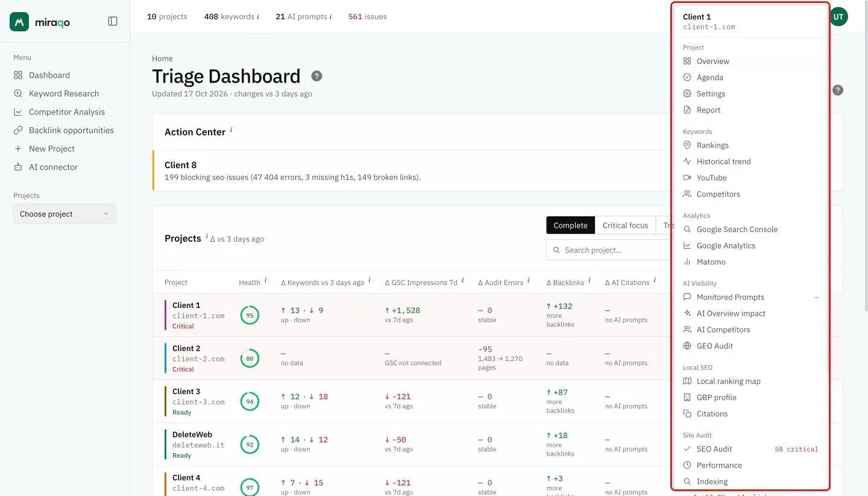Switch to the Critical focus tab
Image resolution: width=868 pixels, height=496 pixels.
pos(625,225)
